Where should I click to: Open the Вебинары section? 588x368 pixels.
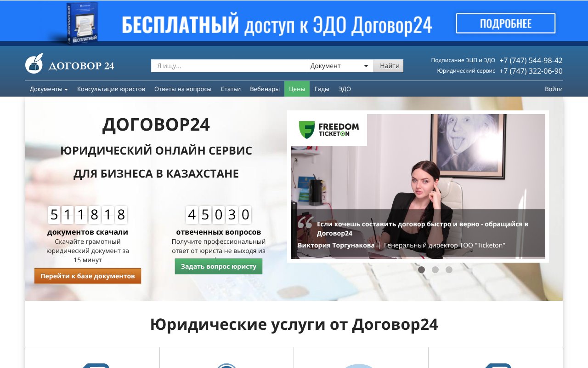point(265,89)
